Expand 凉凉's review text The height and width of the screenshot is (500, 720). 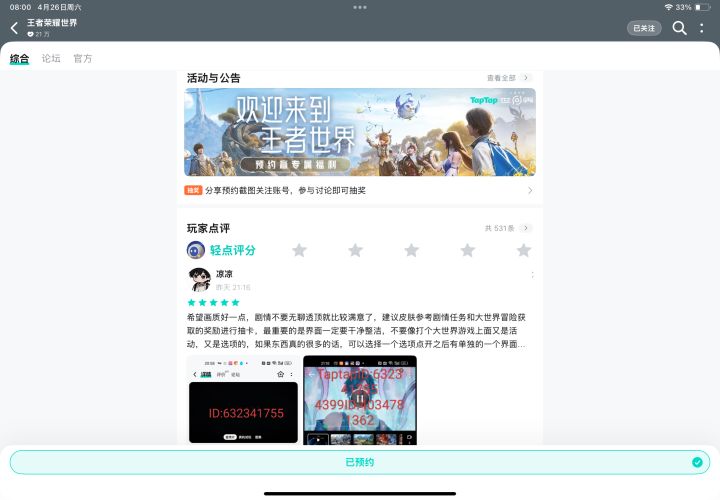[356, 331]
